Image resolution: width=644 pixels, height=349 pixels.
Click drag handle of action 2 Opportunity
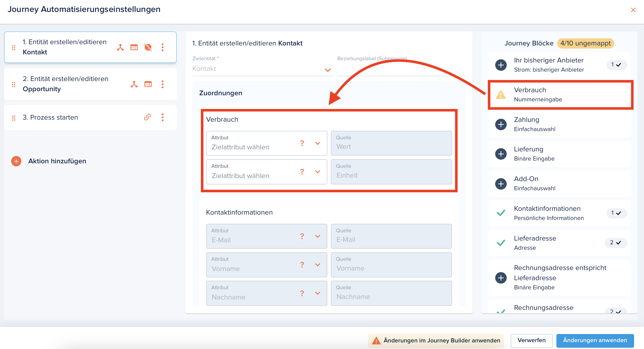pos(14,84)
